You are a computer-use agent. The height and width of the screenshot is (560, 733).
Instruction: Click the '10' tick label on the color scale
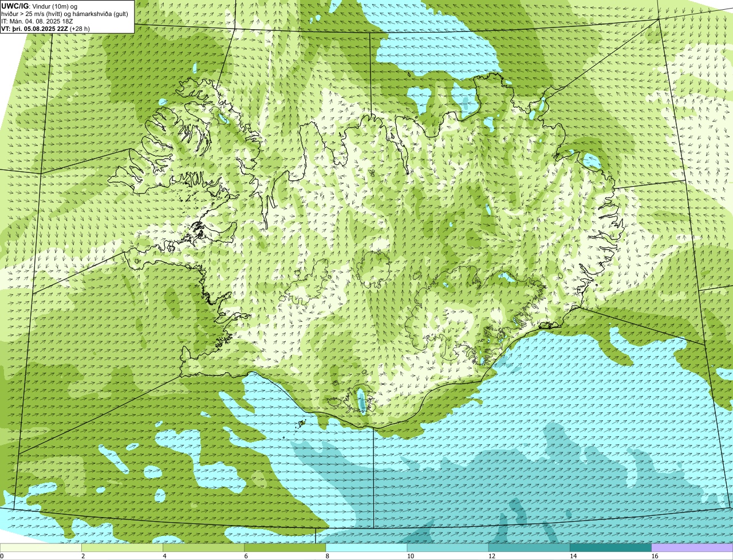410,556
